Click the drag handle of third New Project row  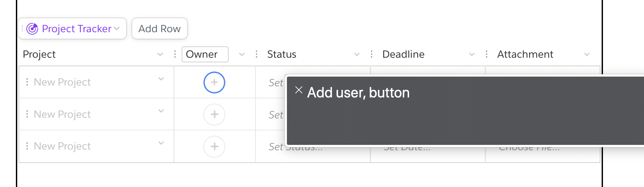point(27,146)
